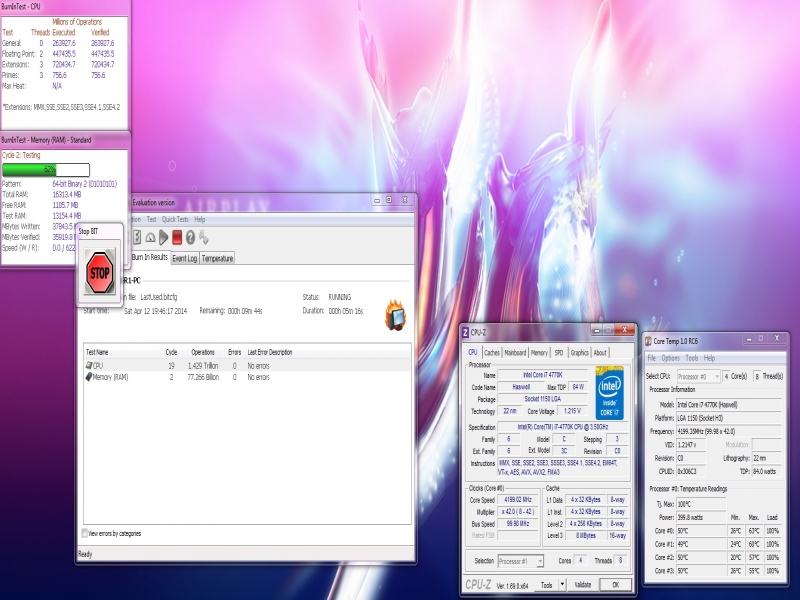The height and width of the screenshot is (600, 800).
Task: Open the Selection Processor #1 dropdown in CPU-Z
Action: [x=520, y=561]
